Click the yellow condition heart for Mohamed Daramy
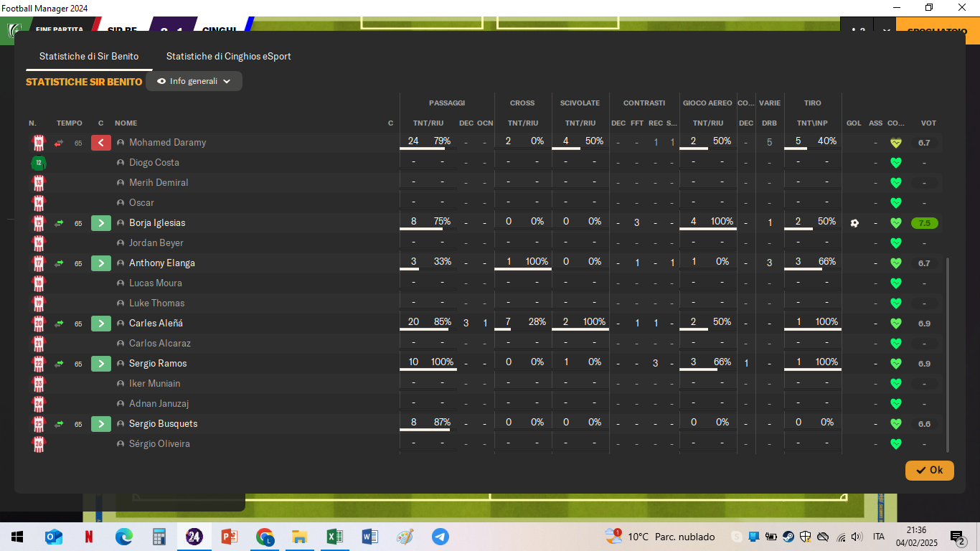Screen dimensions: 980x551 point(895,143)
